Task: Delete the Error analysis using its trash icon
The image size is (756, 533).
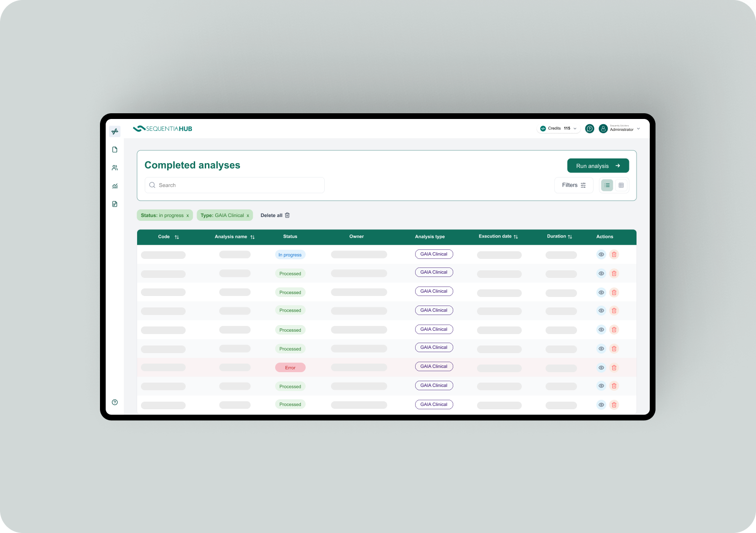Action: click(x=614, y=368)
